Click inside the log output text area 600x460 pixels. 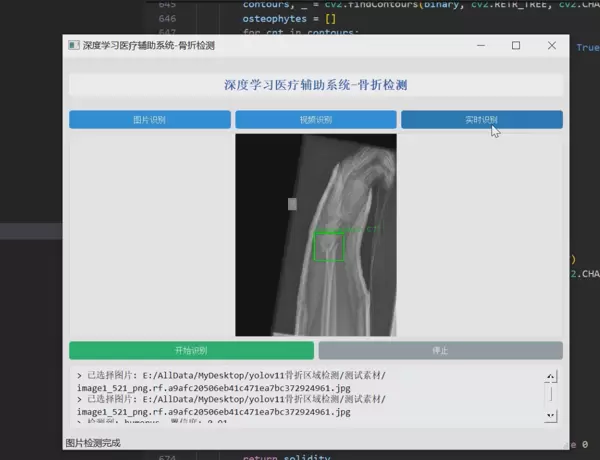[300, 396]
